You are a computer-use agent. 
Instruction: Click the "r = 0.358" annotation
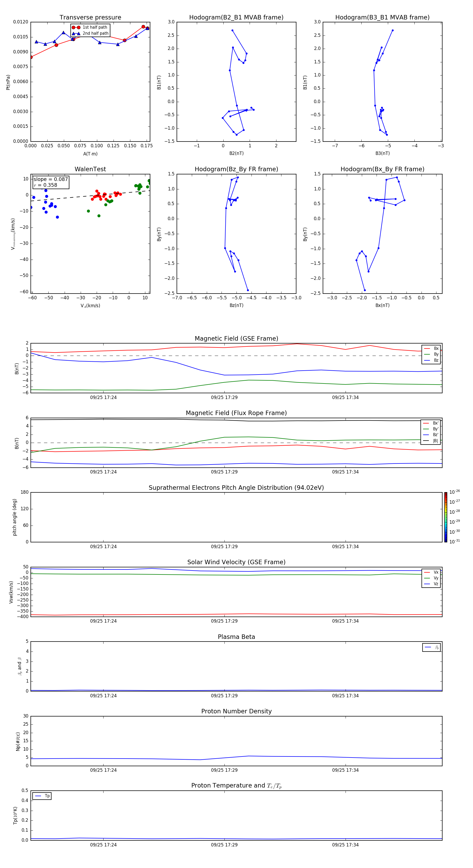pyautogui.click(x=45, y=185)
